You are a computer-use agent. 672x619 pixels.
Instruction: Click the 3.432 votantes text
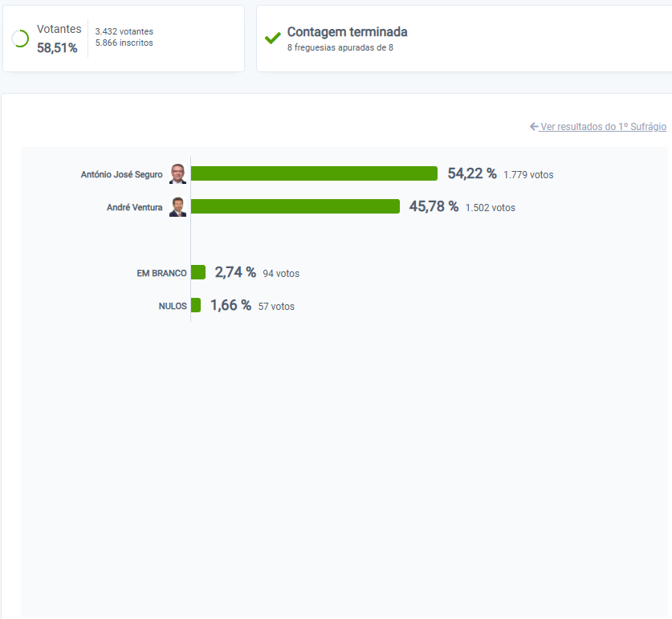[124, 31]
